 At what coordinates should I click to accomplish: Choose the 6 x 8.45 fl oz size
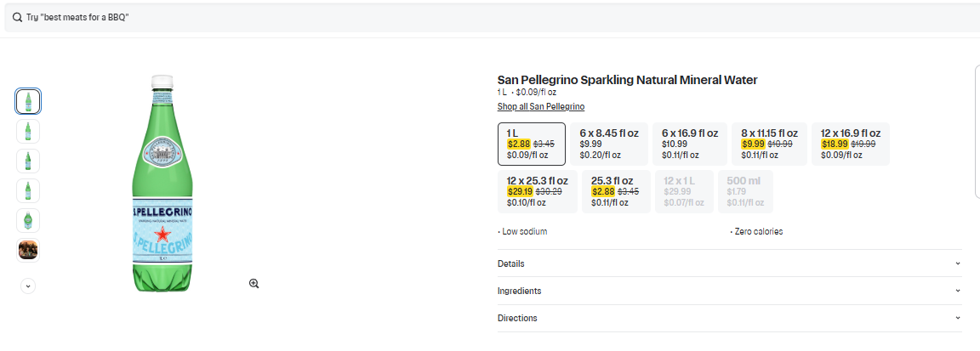point(609,144)
